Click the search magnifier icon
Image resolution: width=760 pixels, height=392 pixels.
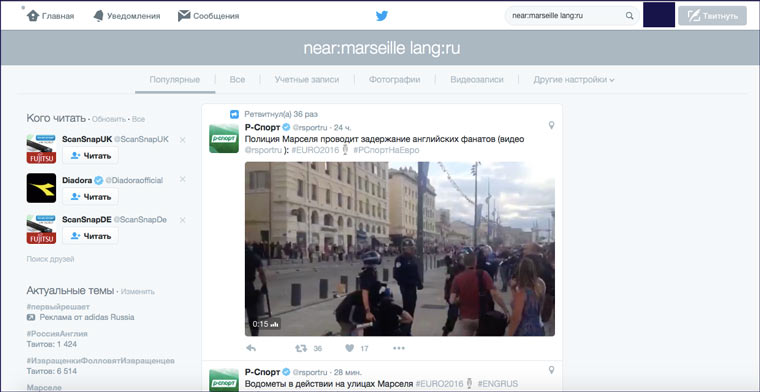(x=629, y=16)
